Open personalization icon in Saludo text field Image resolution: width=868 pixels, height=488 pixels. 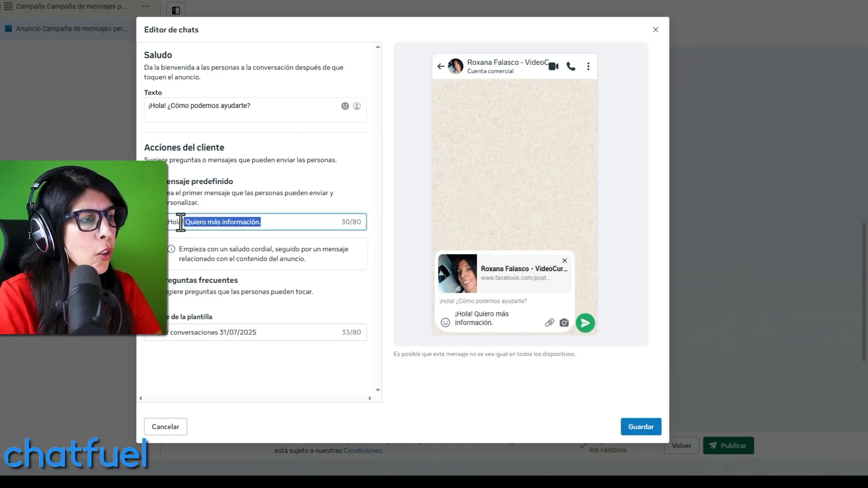[357, 106]
